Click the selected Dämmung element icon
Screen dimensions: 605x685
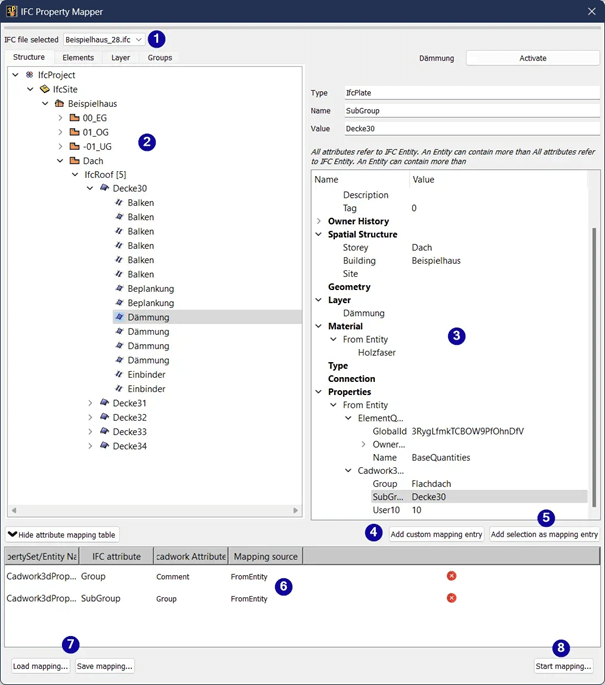coord(119,317)
